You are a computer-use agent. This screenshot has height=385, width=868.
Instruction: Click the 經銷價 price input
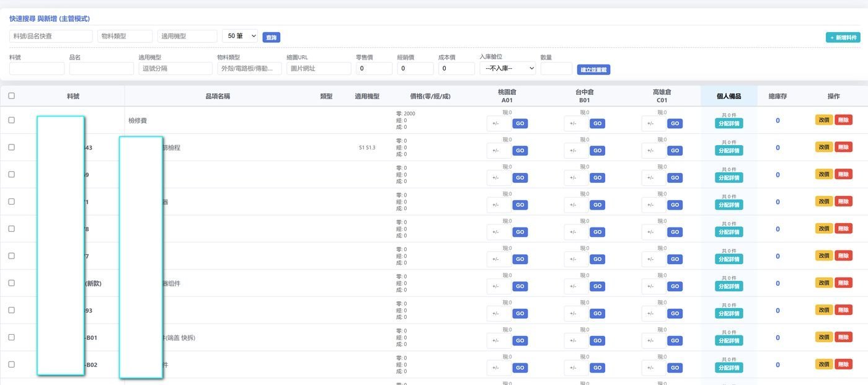coord(415,68)
